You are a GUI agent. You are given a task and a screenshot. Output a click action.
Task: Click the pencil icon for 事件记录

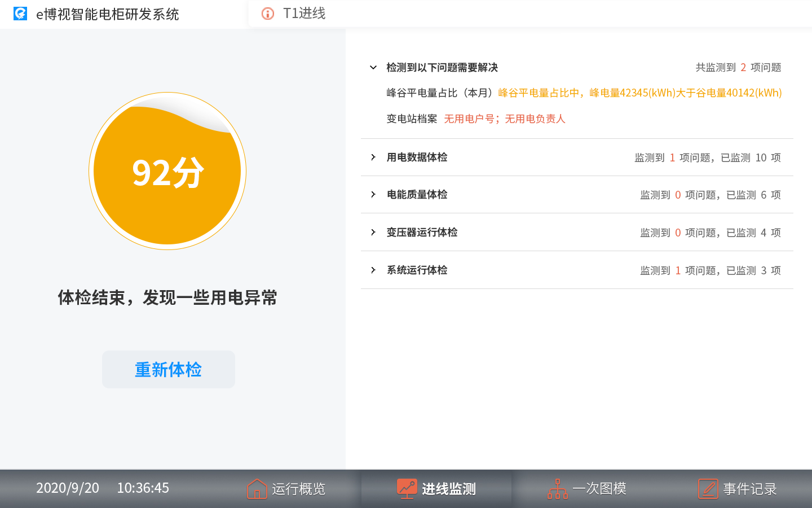[708, 489]
